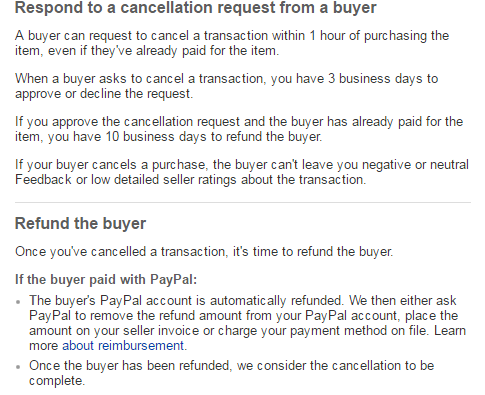485x395 pixels.
Task: Click the first bullet point about automatic PayPal refund
Action: point(247,323)
